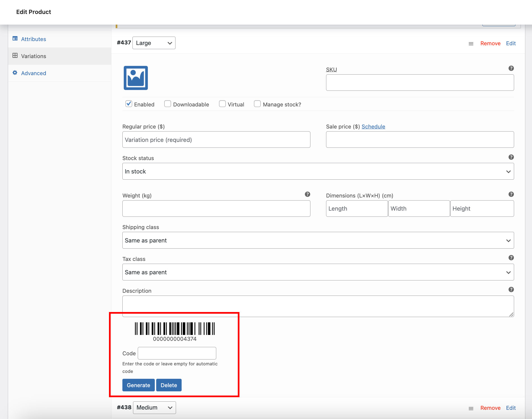Open the Large size dropdown for #437
The width and height of the screenshot is (532, 419).
coord(154,43)
